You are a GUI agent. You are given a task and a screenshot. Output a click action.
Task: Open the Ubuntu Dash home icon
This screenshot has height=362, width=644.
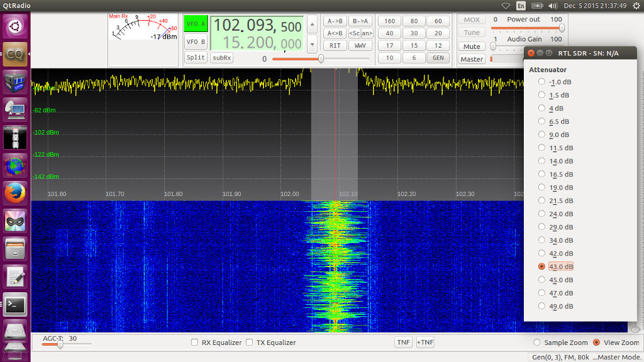point(15,27)
